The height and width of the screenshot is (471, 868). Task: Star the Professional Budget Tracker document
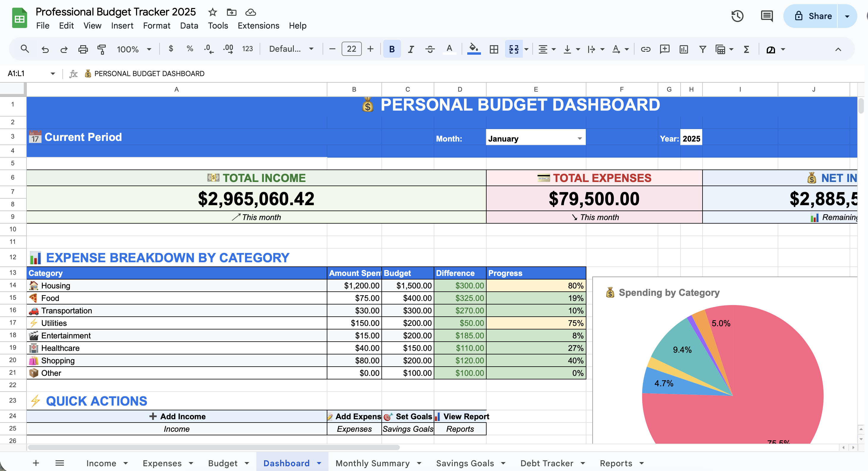pos(212,12)
